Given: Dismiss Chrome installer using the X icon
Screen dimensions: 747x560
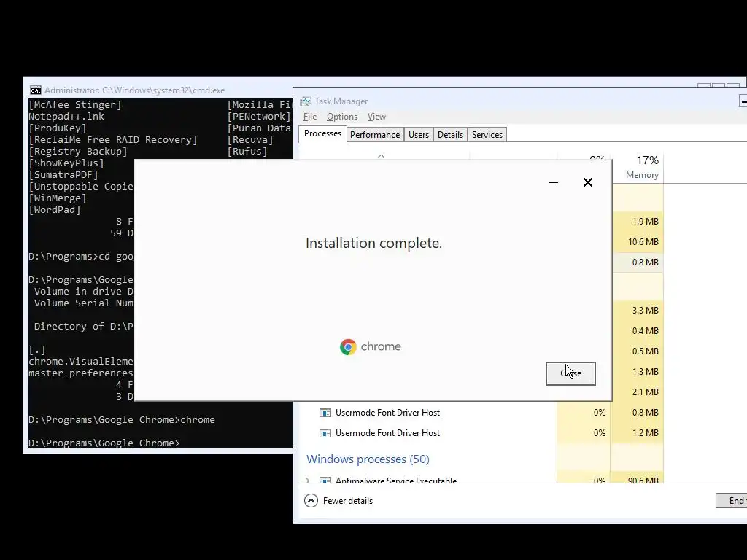Looking at the screenshot, I should [588, 182].
